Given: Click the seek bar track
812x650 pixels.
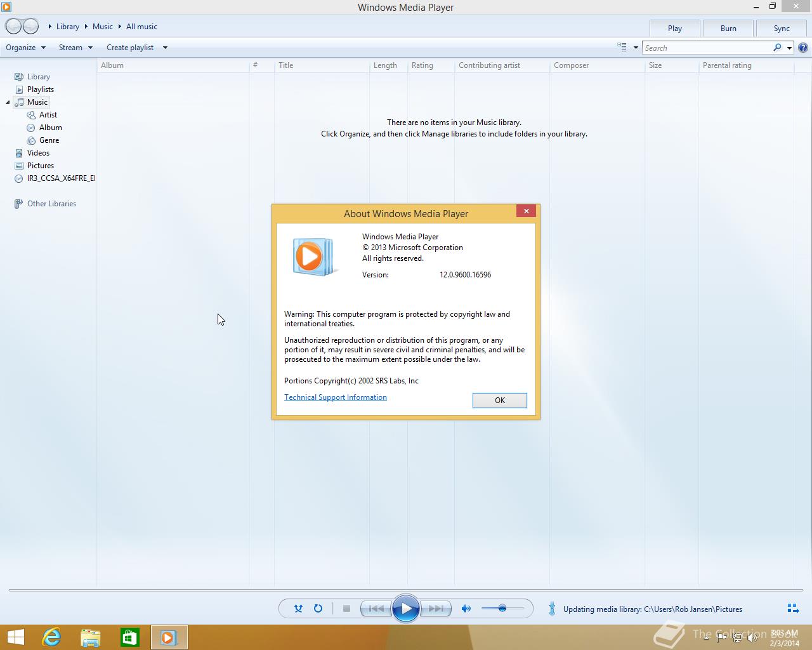Looking at the screenshot, I should [406, 590].
